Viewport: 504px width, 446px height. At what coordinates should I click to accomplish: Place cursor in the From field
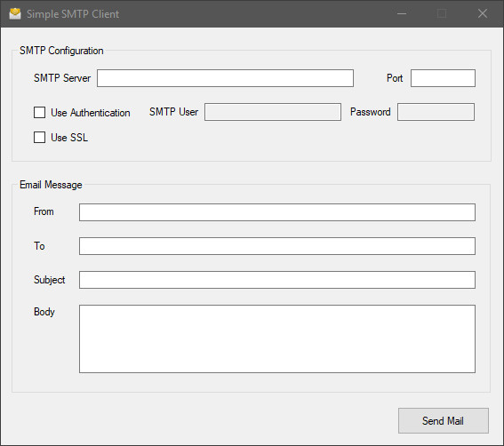pyautogui.click(x=277, y=212)
